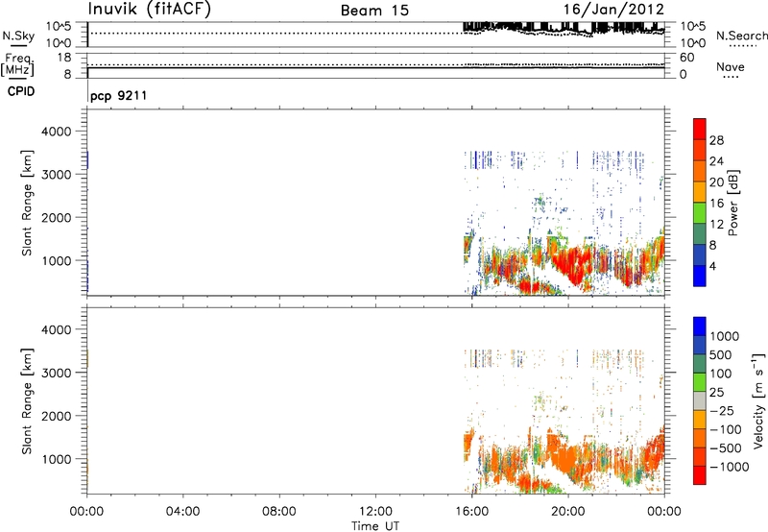This screenshot has width=768, height=532.
Task: Click the '08:00' time axis label
Action: (x=279, y=512)
